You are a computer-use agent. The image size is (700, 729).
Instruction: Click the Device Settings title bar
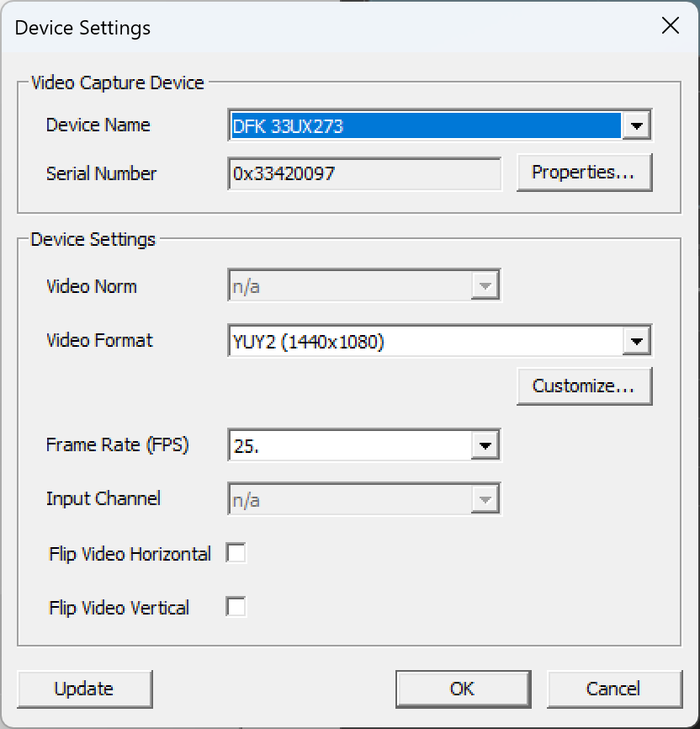[326, 27]
